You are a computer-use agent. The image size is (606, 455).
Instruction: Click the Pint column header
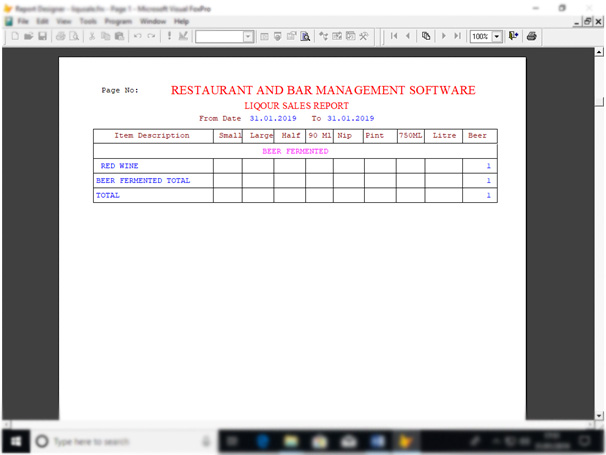point(374,136)
